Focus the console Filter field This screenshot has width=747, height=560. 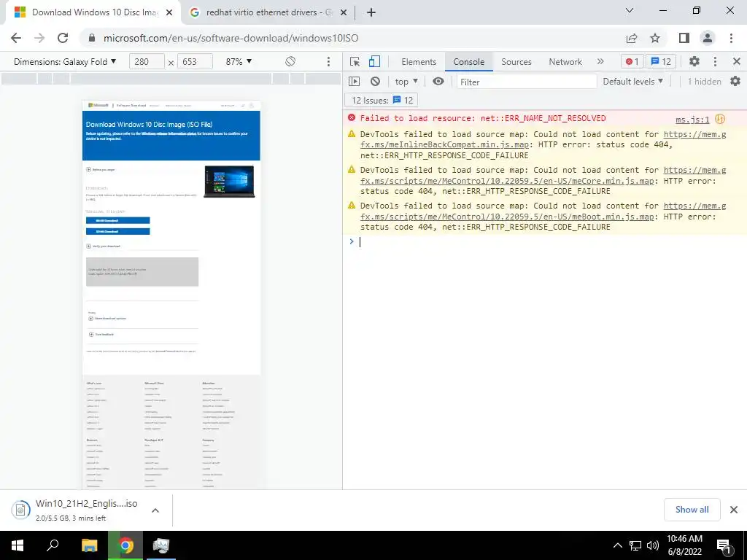point(527,82)
